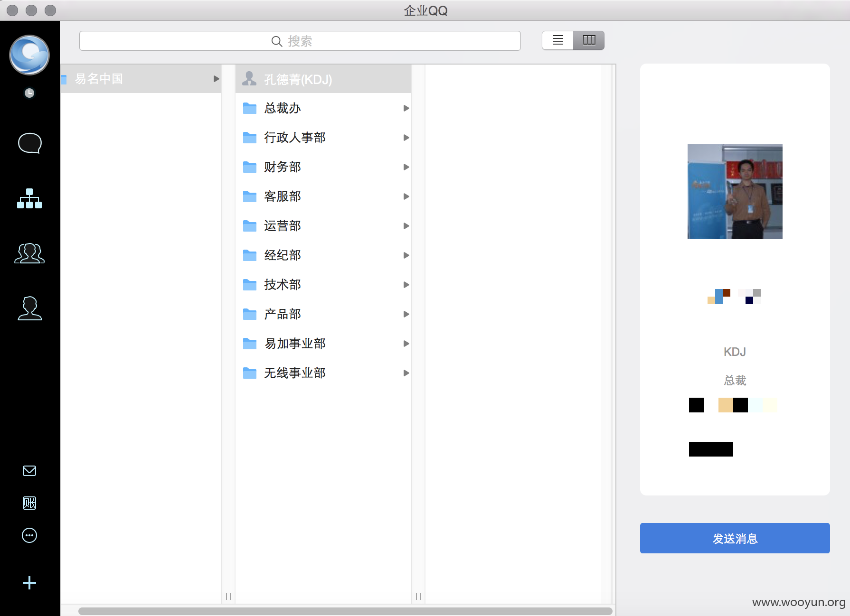Expand the 无线事业部 department arrow
Viewport: 850px width, 616px height.
(x=406, y=373)
